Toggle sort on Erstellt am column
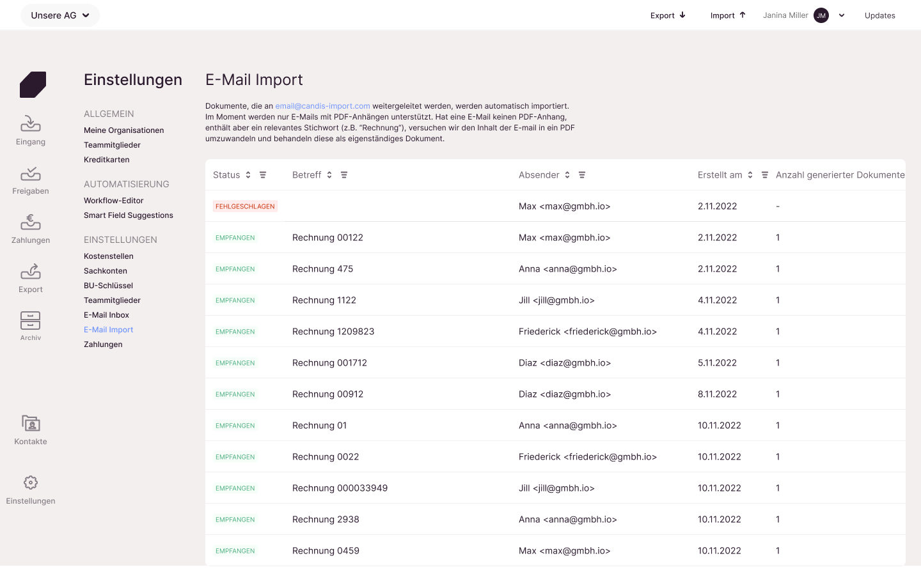The height and width of the screenshot is (588, 921). (x=750, y=175)
